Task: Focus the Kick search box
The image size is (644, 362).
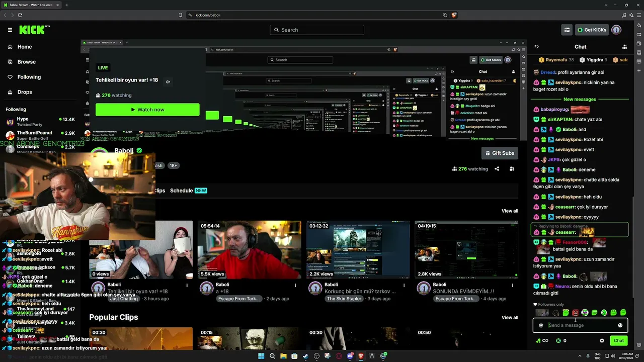Action: 317,30
